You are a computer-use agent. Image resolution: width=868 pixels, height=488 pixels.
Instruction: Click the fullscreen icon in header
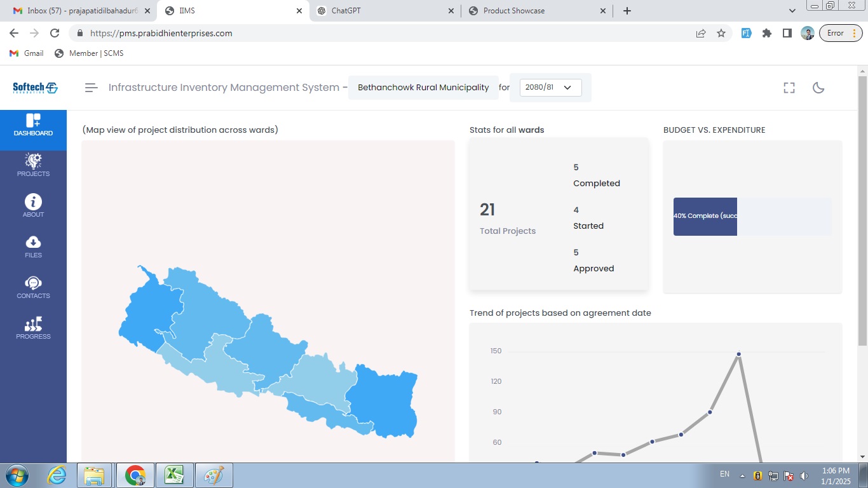click(x=789, y=88)
